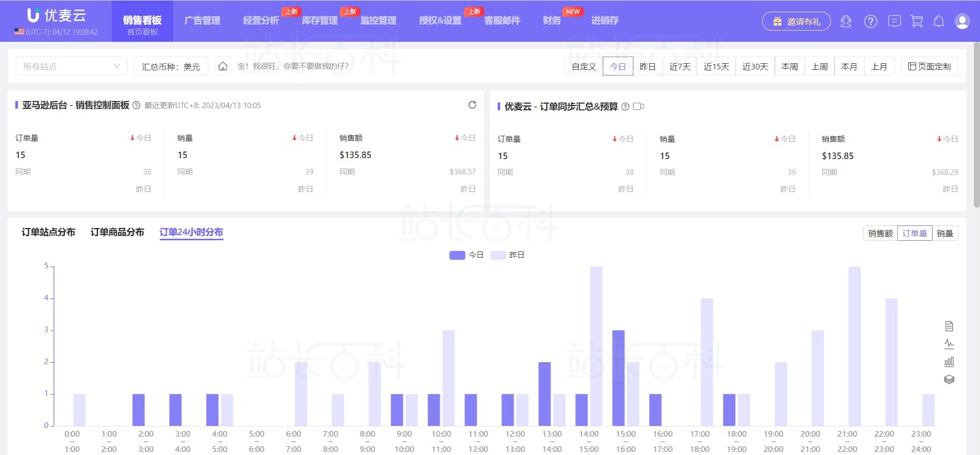Click the 邀请有礼 button

(796, 21)
